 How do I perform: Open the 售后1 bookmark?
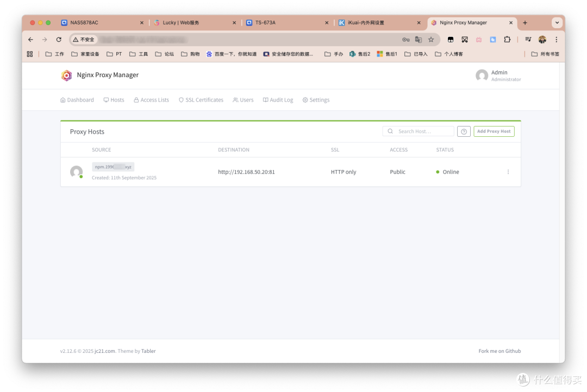pos(387,54)
